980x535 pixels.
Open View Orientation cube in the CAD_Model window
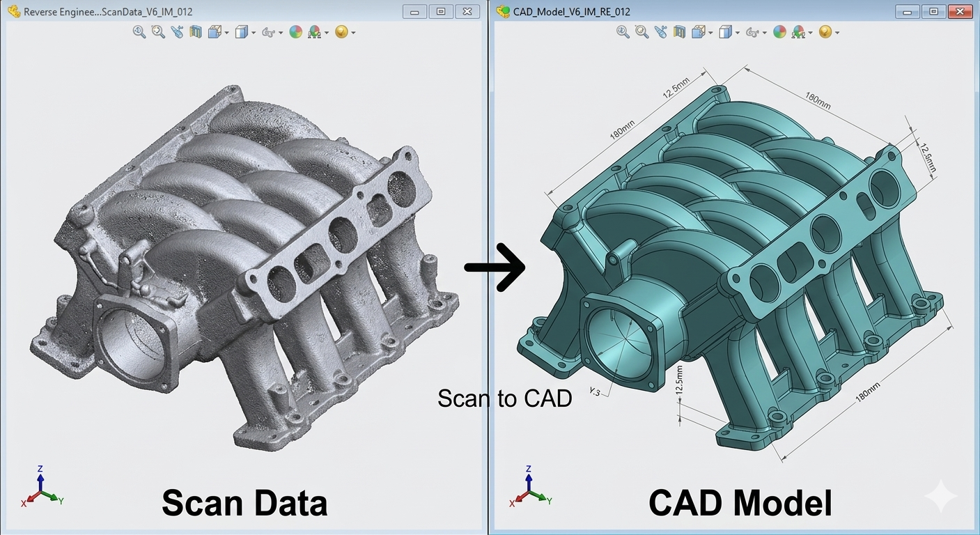point(698,32)
